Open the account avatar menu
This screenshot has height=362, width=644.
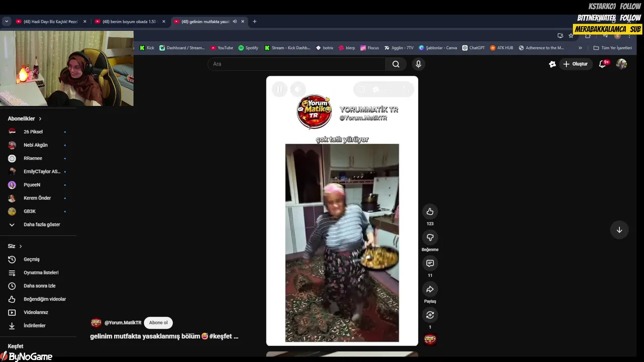pyautogui.click(x=622, y=64)
